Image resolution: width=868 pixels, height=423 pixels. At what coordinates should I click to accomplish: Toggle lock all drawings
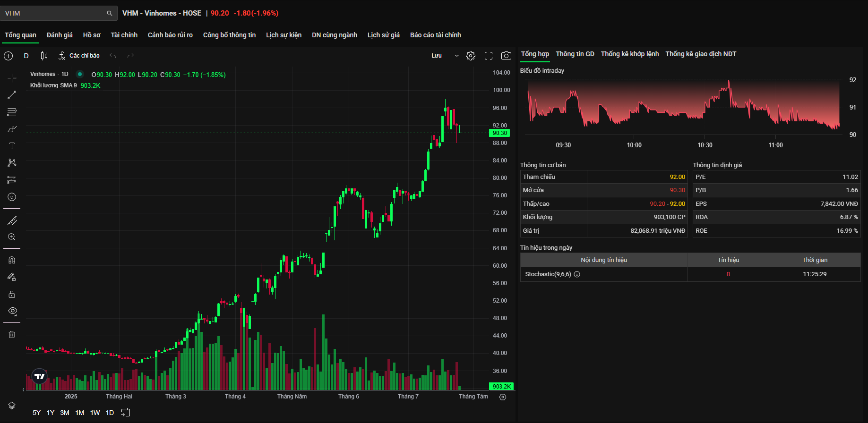point(12,294)
